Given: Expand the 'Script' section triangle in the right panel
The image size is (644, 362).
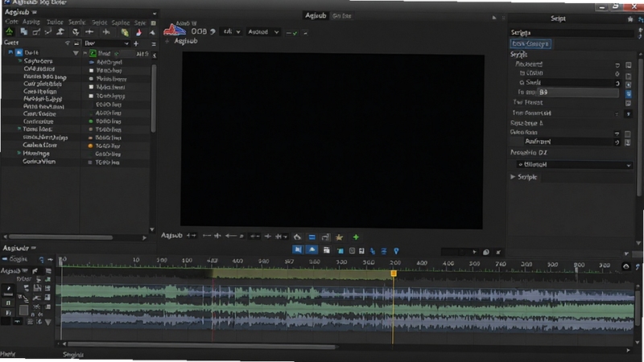Looking at the screenshot, I should pos(513,177).
